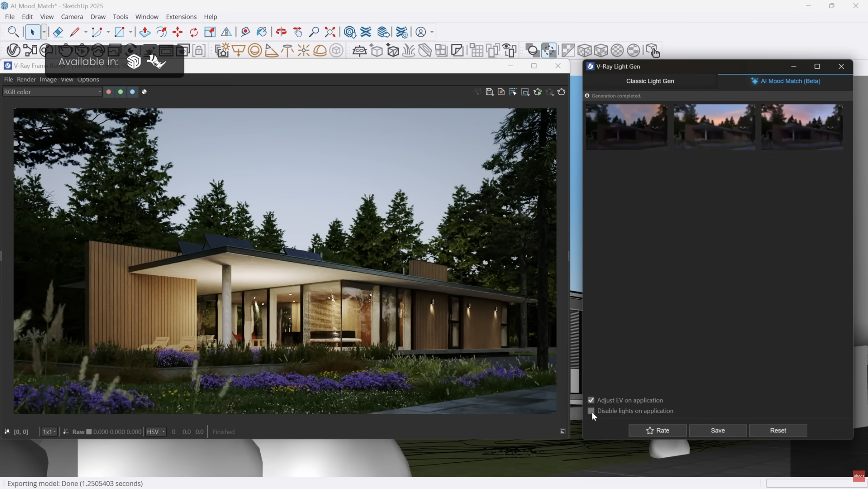This screenshot has width=868, height=489.
Task: Open the frame buffer Options menu
Action: point(88,80)
